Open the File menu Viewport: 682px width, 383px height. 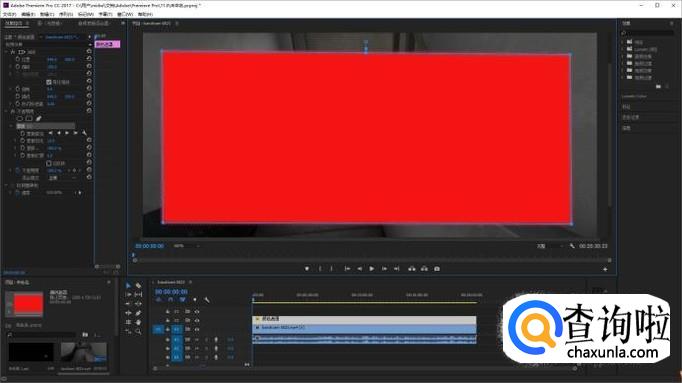tap(10, 14)
